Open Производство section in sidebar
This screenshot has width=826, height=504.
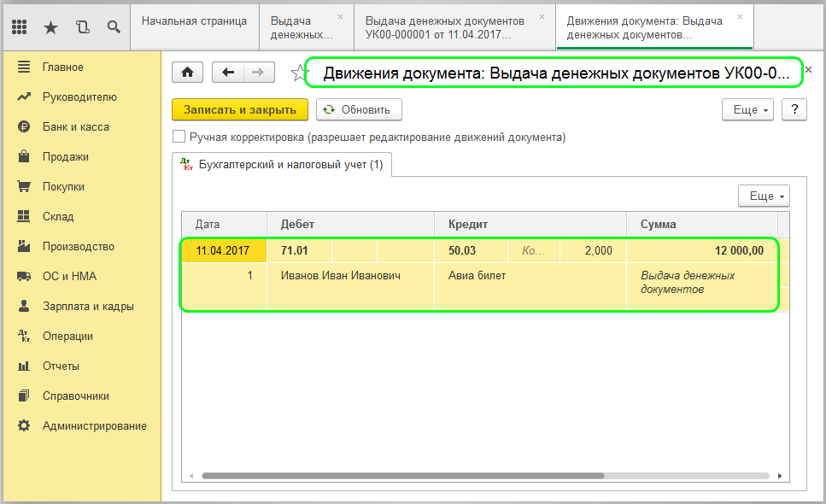79,246
